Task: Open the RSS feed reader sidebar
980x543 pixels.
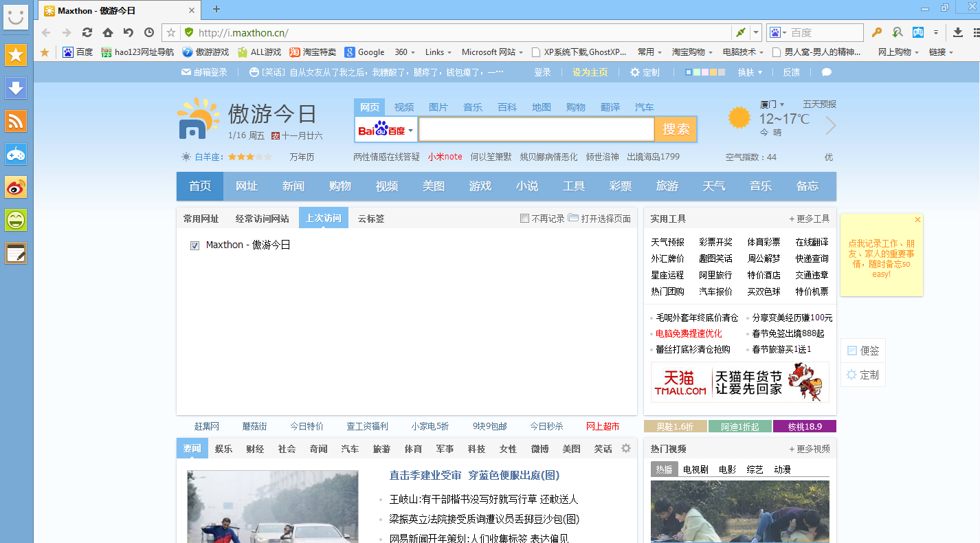Action: click(x=16, y=121)
